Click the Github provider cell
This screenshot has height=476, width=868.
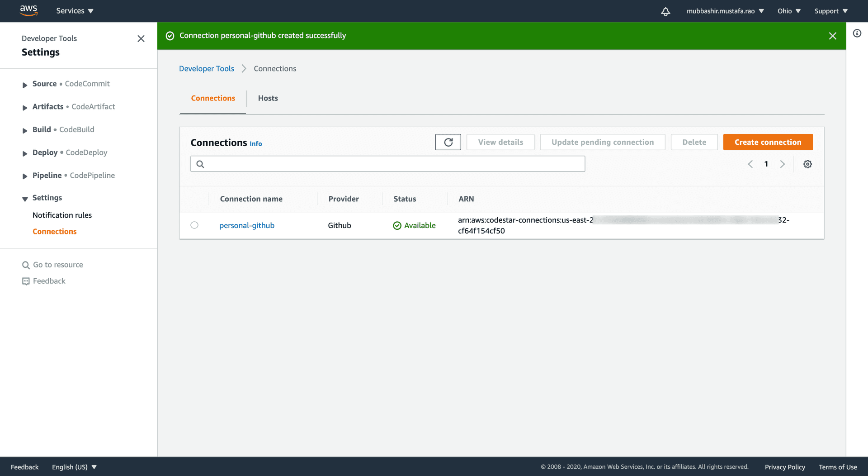pyautogui.click(x=340, y=225)
